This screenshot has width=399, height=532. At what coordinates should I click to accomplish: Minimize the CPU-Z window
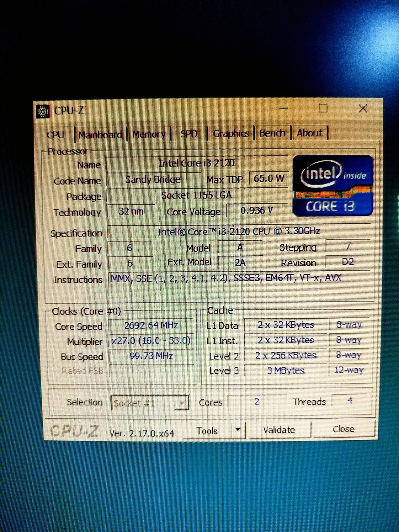283,109
